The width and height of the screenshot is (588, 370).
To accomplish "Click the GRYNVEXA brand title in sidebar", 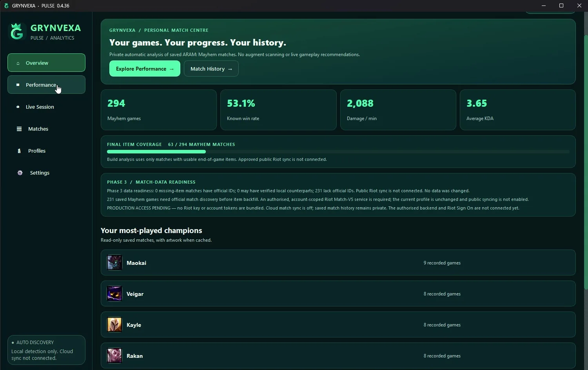I will point(56,28).
